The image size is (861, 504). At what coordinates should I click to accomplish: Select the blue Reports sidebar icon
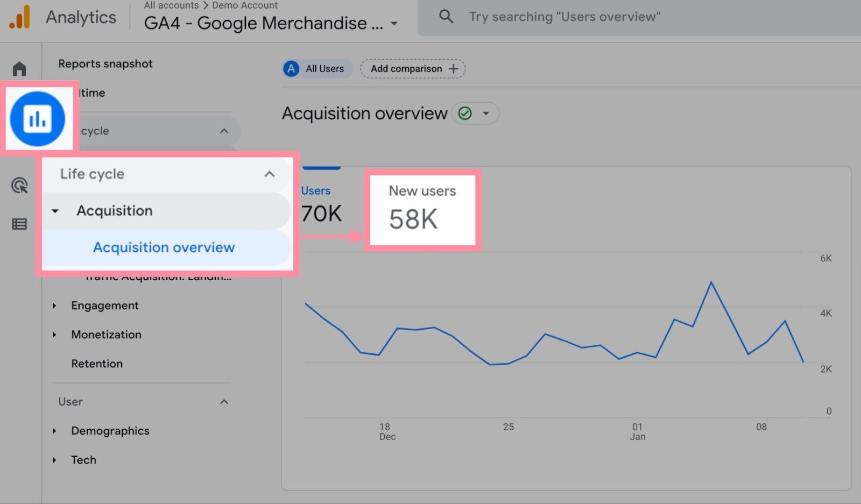pos(39,118)
